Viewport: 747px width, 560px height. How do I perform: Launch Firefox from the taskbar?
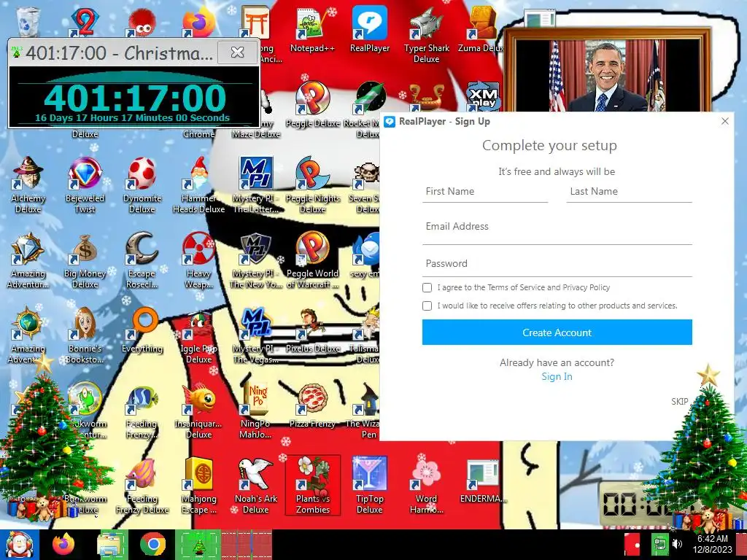pos(63,545)
